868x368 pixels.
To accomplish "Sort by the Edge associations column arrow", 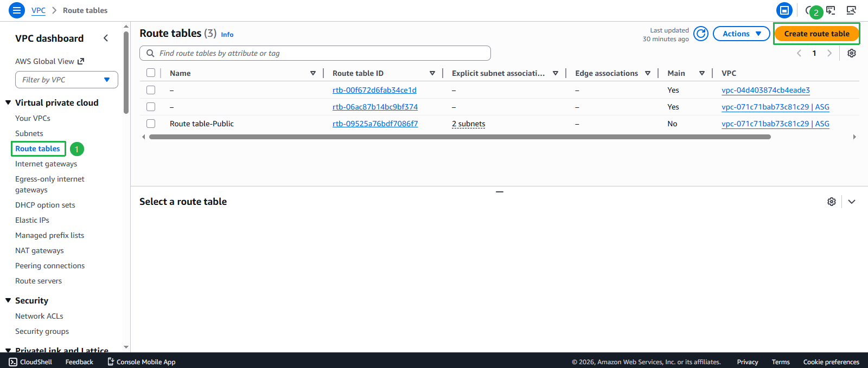I will click(648, 73).
